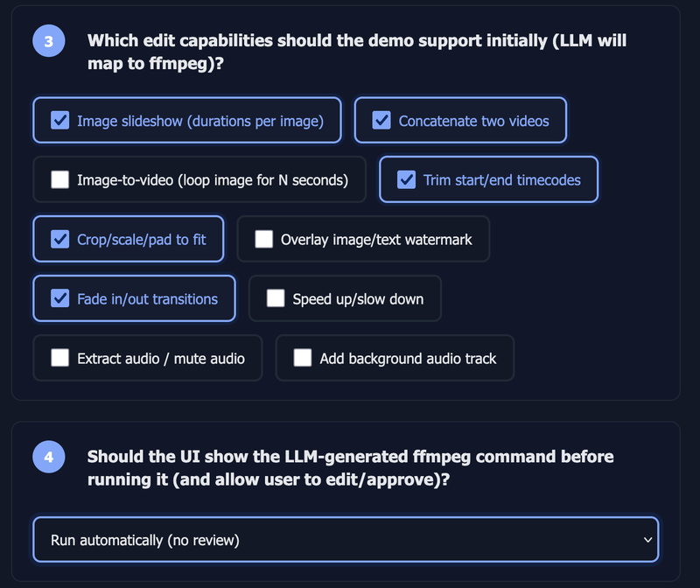Check "Add background audio track"
The height and width of the screenshot is (588, 700).
pos(303,358)
